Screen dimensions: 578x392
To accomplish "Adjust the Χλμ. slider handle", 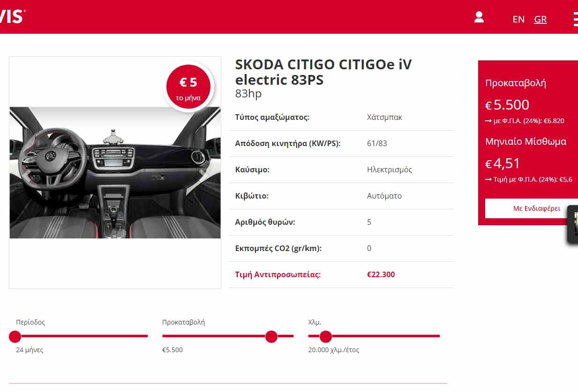I will coord(325,336).
